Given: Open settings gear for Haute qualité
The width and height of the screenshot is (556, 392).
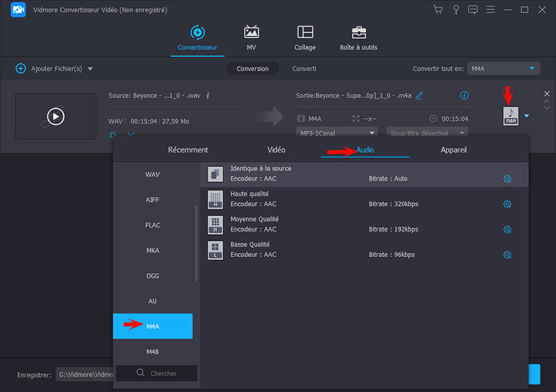Looking at the screenshot, I should (x=507, y=204).
